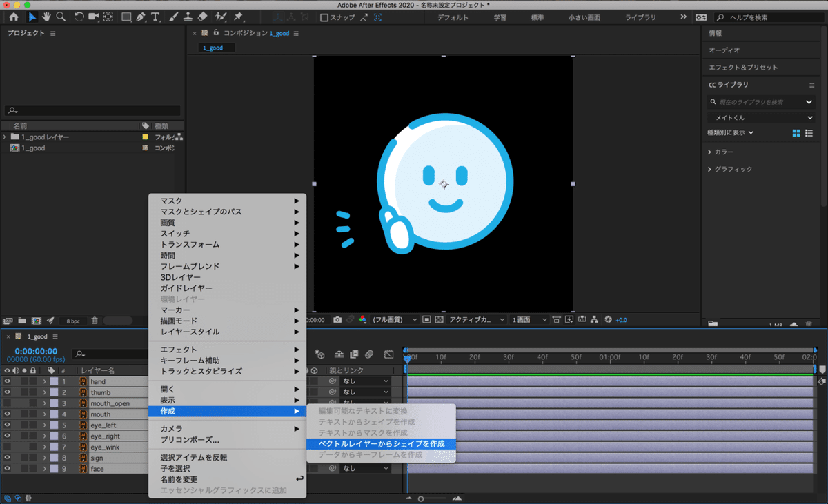Take a snapshot with the camera icon
The image size is (828, 504).
[337, 320]
